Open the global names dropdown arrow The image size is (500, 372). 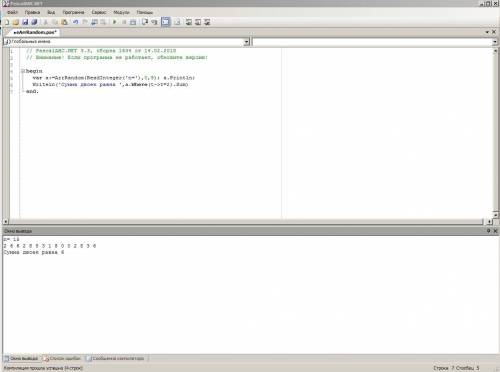point(246,42)
